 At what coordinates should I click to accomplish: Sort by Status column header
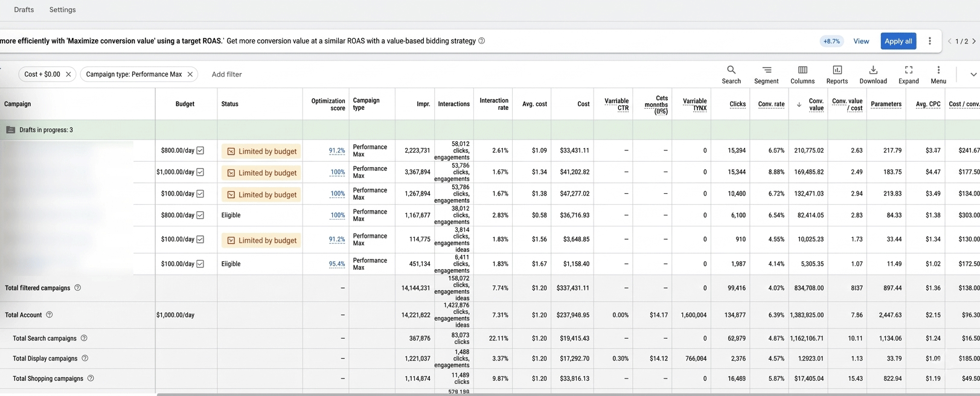229,104
